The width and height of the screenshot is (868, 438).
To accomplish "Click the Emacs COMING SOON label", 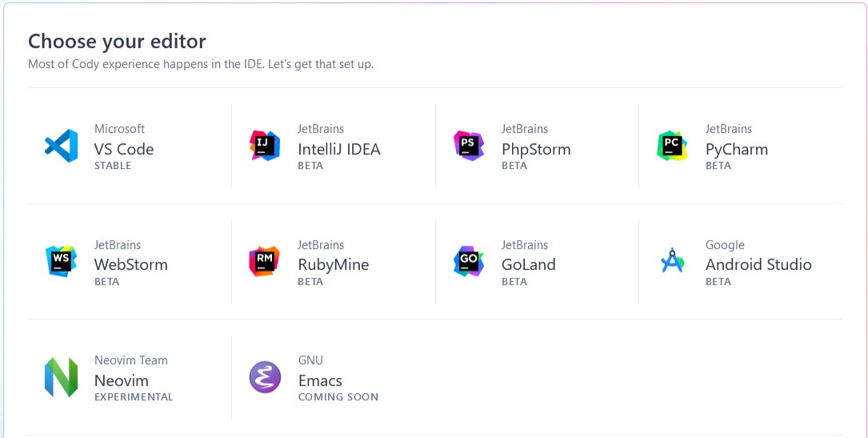I will pos(338,397).
